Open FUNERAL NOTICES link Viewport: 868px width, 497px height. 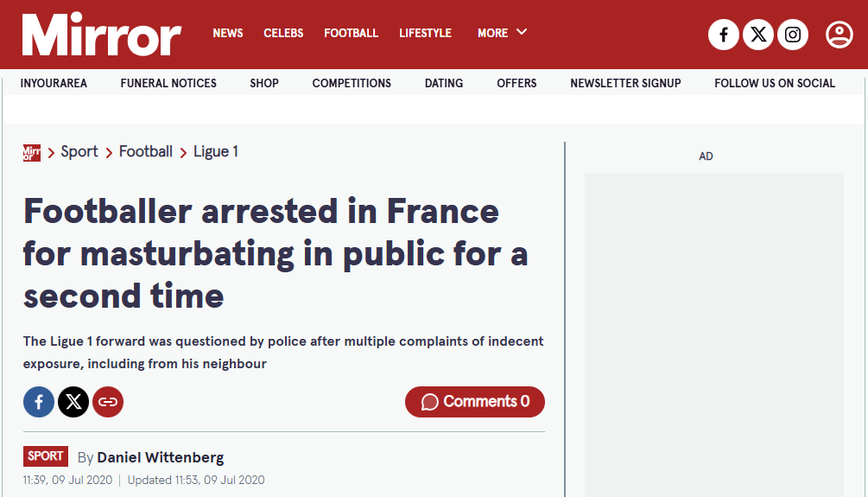point(168,83)
